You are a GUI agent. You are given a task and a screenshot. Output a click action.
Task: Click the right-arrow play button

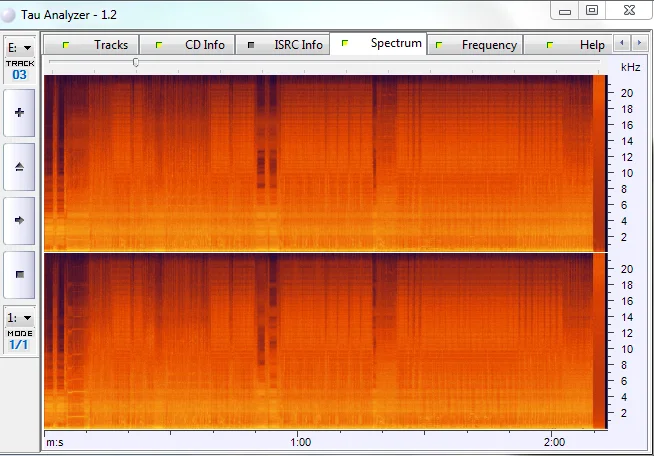click(x=19, y=221)
